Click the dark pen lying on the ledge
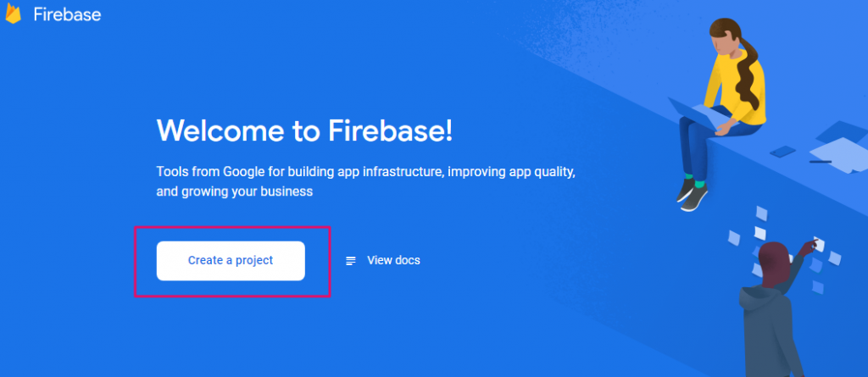The width and height of the screenshot is (868, 377). point(821,162)
